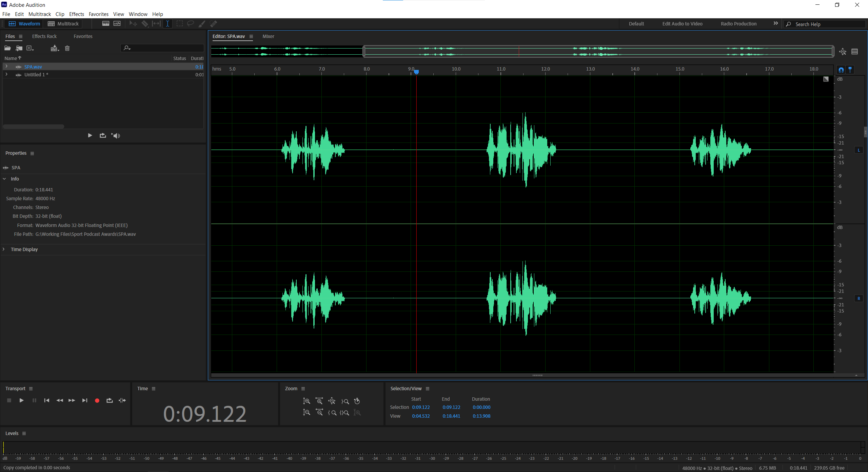The width and height of the screenshot is (868, 472).
Task: Open Files panel menu
Action: (21, 36)
